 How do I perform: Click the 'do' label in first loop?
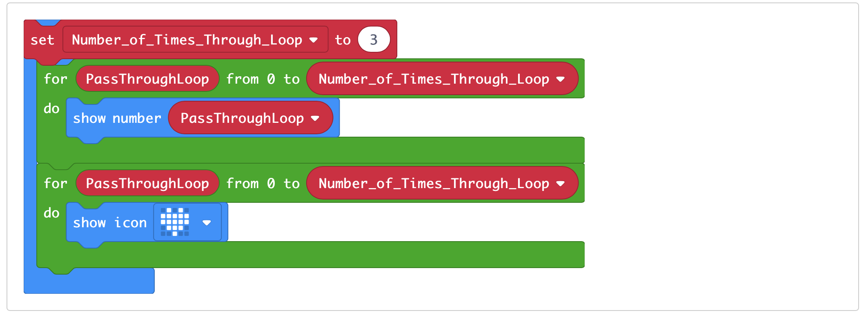[51, 108]
